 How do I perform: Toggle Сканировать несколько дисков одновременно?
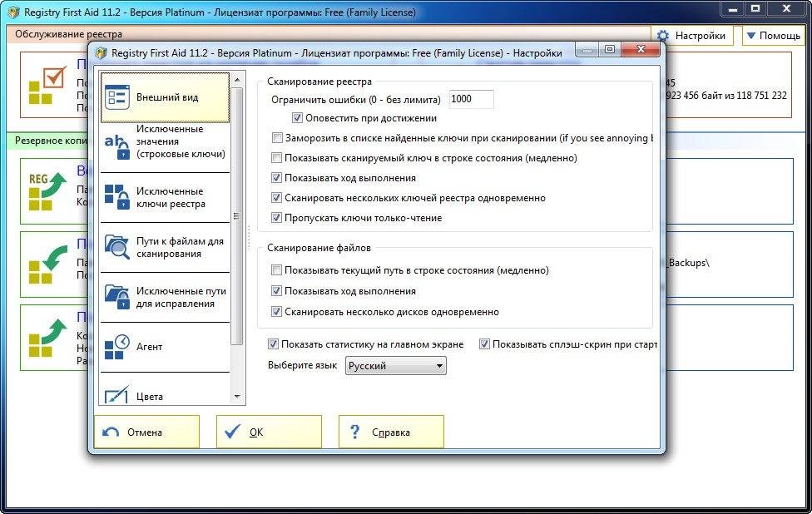pos(276,312)
